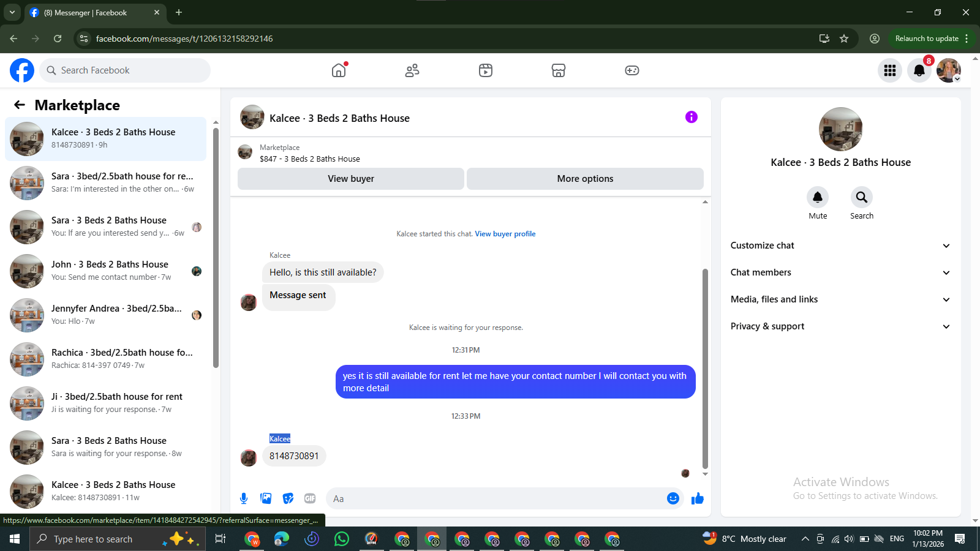Screen dimensions: 980x551
Task: Open chat Ji · 3bed/2.5bath house for rent
Action: [x=105, y=403]
